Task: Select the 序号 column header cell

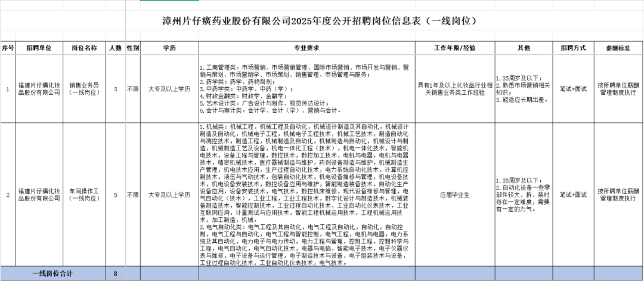Action: tap(7, 47)
